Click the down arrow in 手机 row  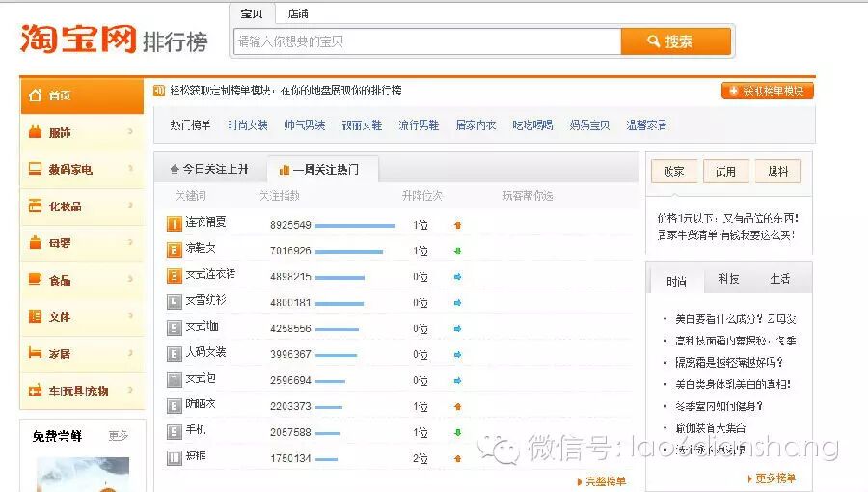(458, 432)
